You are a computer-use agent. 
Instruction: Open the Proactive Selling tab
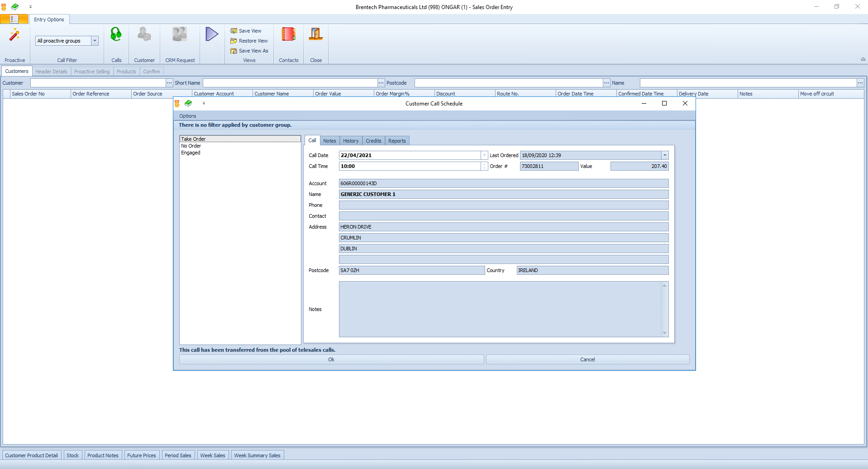[x=92, y=72]
